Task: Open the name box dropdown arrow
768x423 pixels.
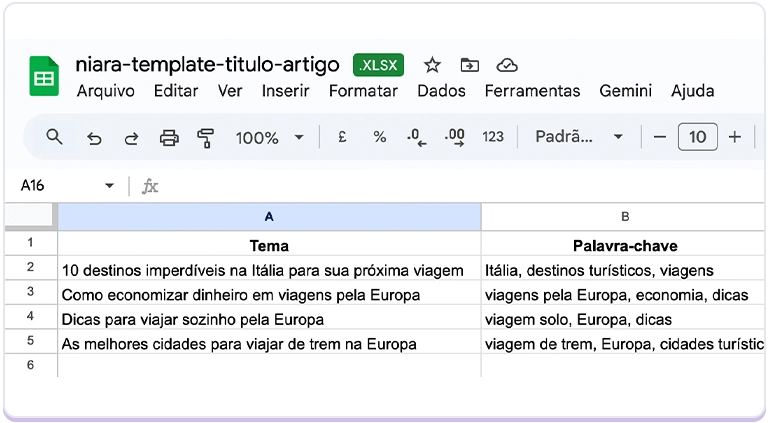Action: (109, 186)
